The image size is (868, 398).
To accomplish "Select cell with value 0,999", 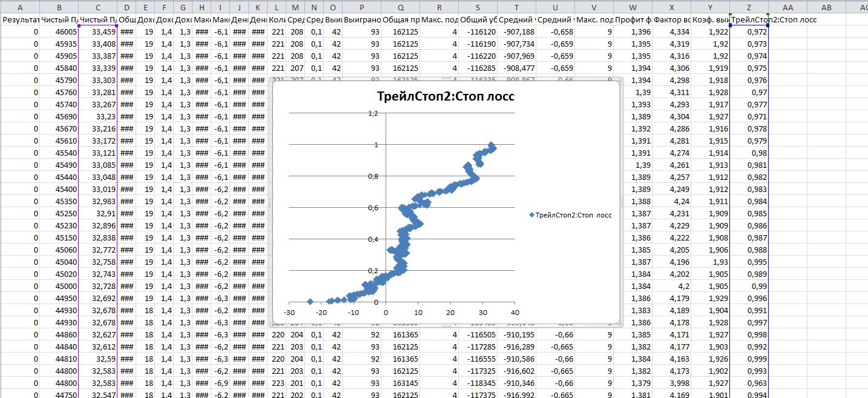I will [x=749, y=359].
